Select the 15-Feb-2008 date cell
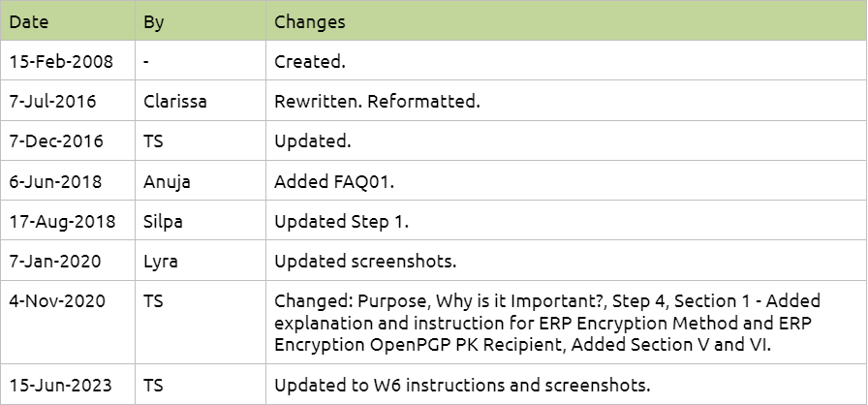 tap(68, 61)
